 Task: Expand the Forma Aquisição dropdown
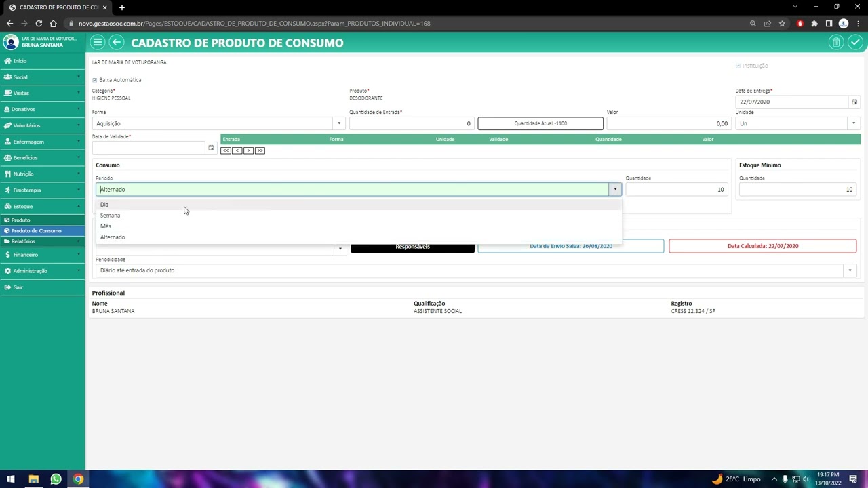pyautogui.click(x=339, y=123)
